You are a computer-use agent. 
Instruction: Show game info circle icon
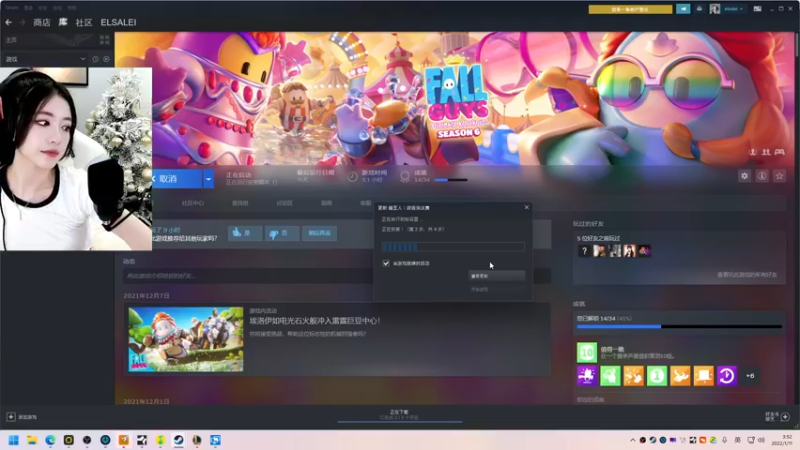point(762,176)
